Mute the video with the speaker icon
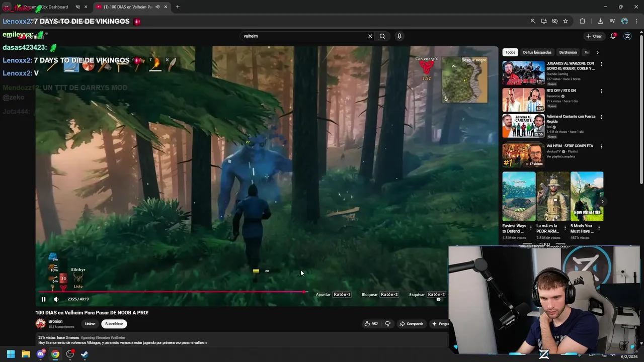 (56, 299)
